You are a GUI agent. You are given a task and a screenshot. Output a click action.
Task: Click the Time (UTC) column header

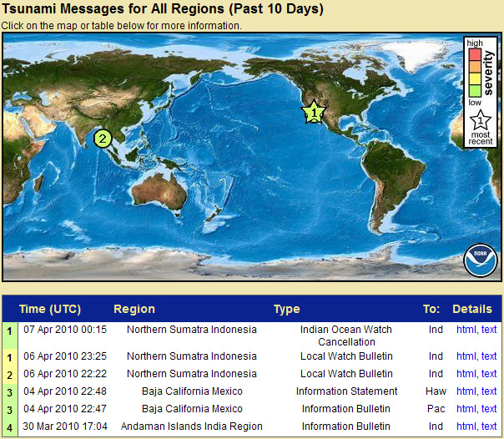coord(50,309)
